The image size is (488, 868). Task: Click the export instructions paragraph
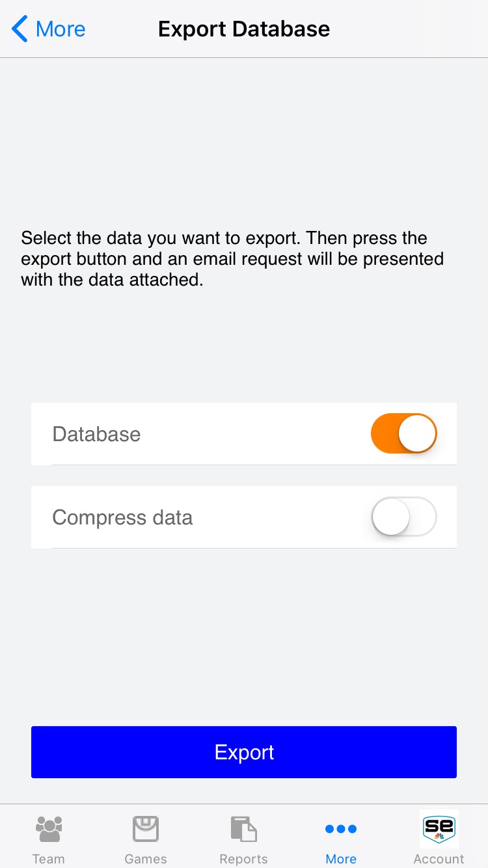click(232, 259)
